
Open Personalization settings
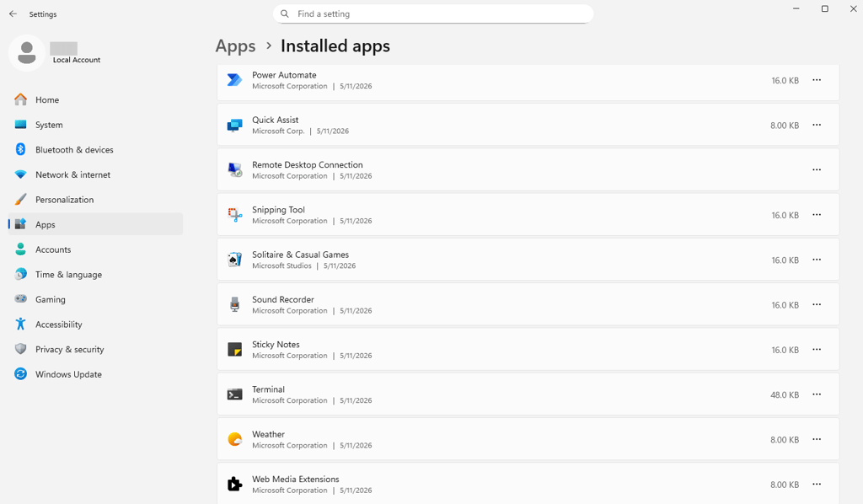pyautogui.click(x=95, y=200)
